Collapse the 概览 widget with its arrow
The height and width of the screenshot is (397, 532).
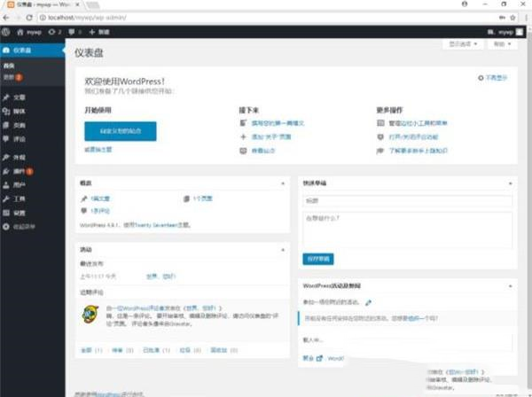286,182
